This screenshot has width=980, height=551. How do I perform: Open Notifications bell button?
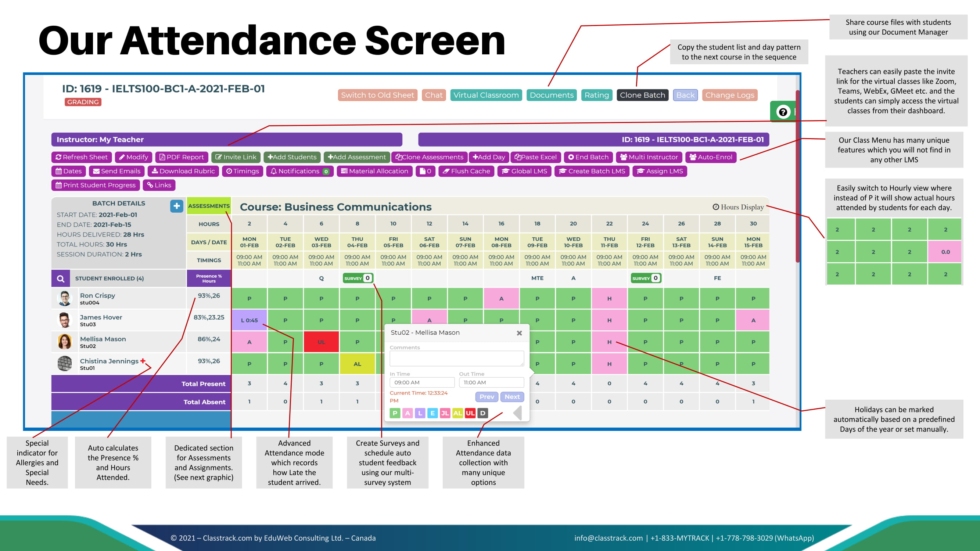[299, 171]
